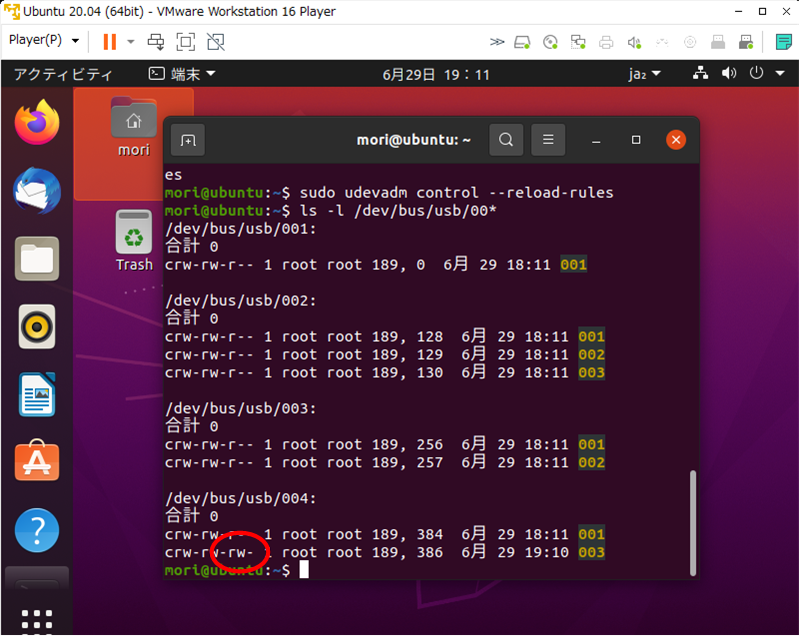Viewport: 800px width, 636px height.
Task: Click the green USB device icon in VMware
Action: pos(746,42)
